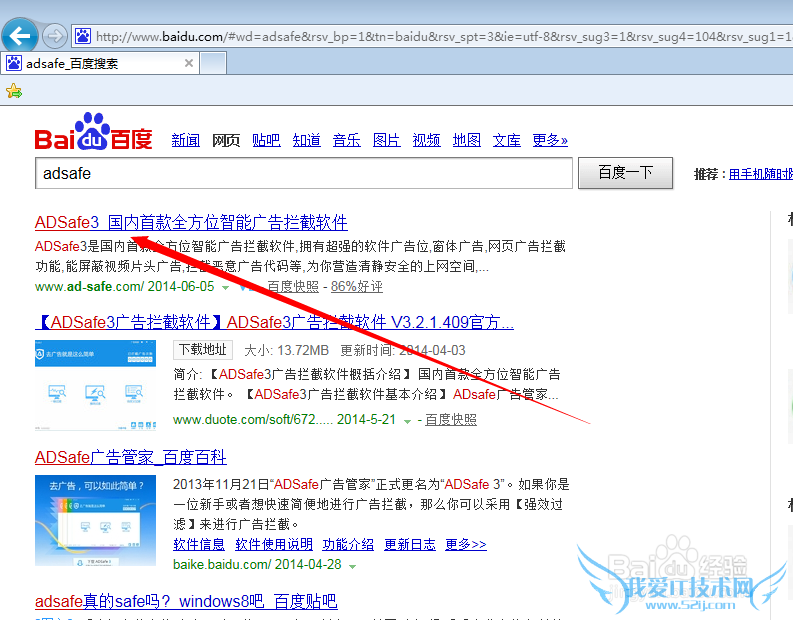Expand dropdown arrow after baike.baidu.com 2014-04-28
Image resolution: width=793 pixels, height=620 pixels.
point(352,566)
